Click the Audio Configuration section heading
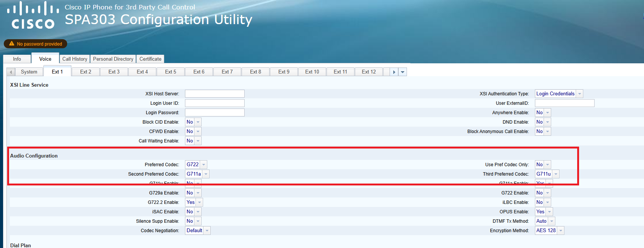This screenshot has height=248, width=644. point(34,156)
